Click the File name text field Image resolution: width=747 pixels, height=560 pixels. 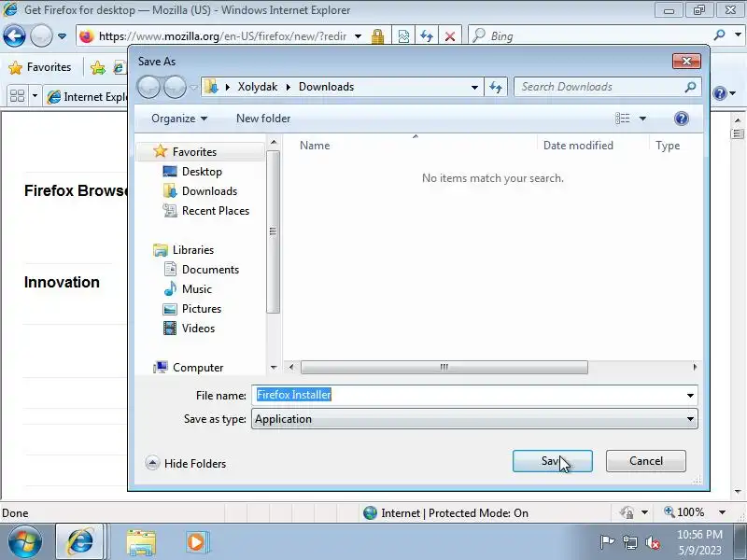click(467, 395)
